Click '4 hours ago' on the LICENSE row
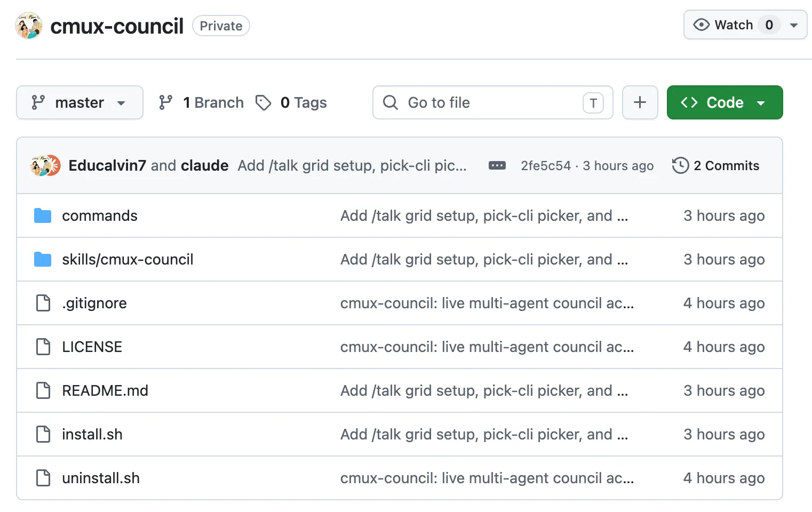The image size is (812, 512). coord(724,347)
